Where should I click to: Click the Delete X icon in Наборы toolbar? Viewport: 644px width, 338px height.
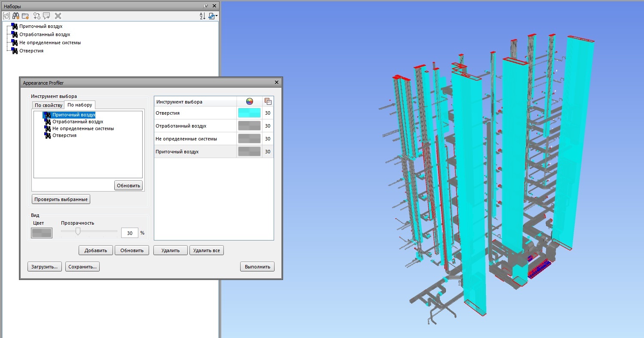pyautogui.click(x=58, y=16)
